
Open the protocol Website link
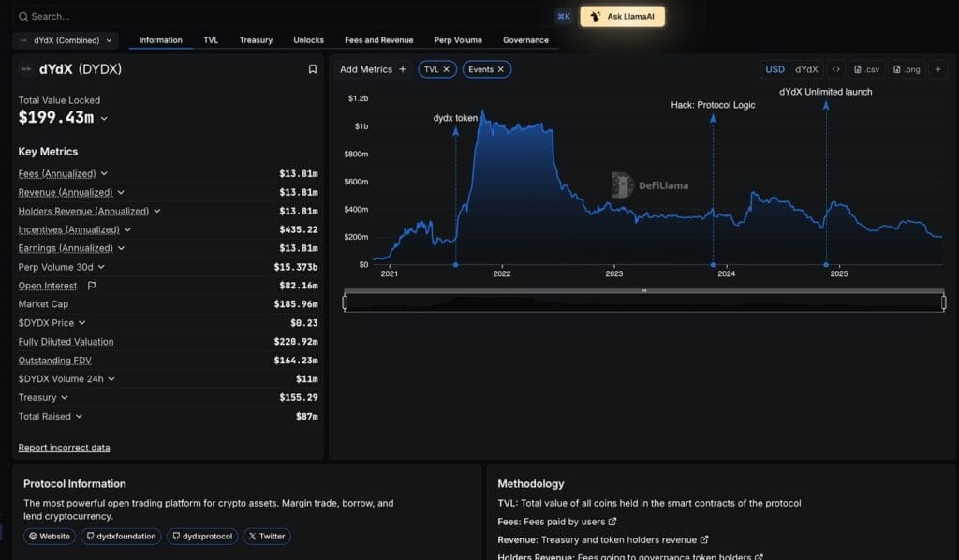coord(50,537)
